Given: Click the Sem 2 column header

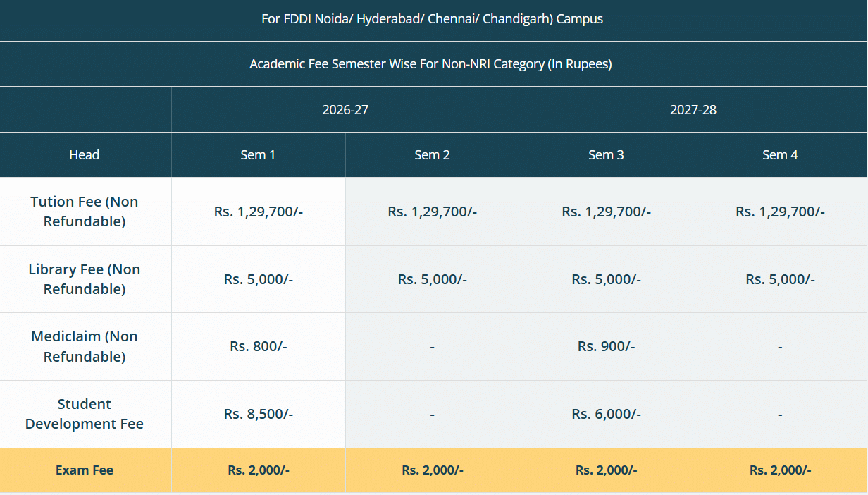Looking at the screenshot, I should coord(432,155).
